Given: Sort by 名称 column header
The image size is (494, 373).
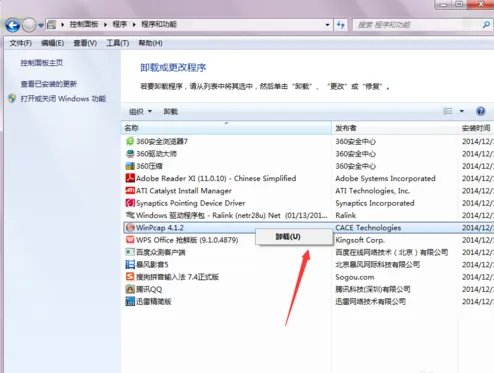Looking at the screenshot, I should 226,128.
